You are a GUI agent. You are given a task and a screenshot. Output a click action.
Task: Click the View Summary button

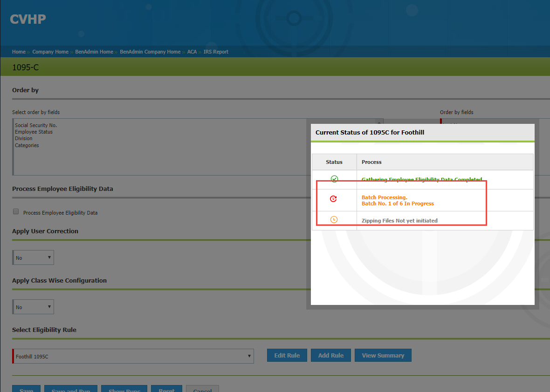383,355
